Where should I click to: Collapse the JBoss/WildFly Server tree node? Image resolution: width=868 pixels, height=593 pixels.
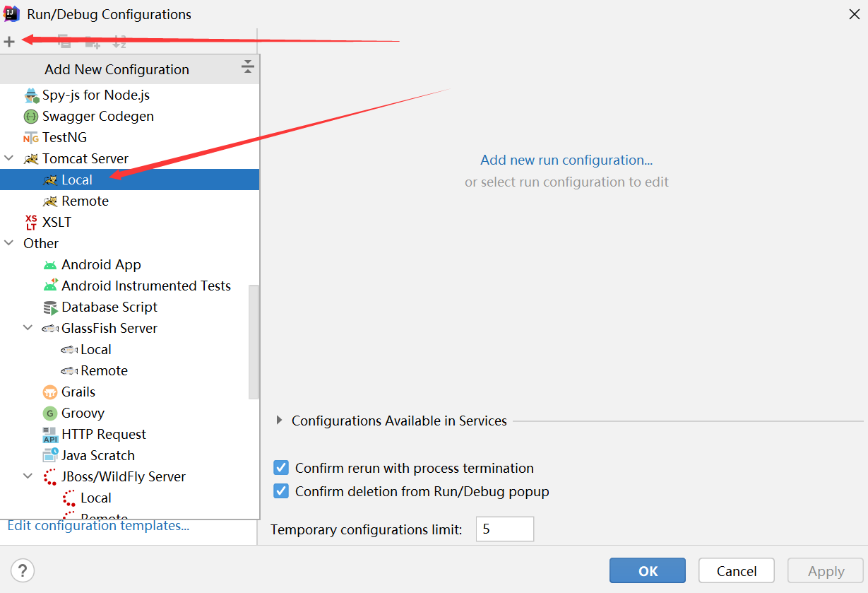pos(28,476)
